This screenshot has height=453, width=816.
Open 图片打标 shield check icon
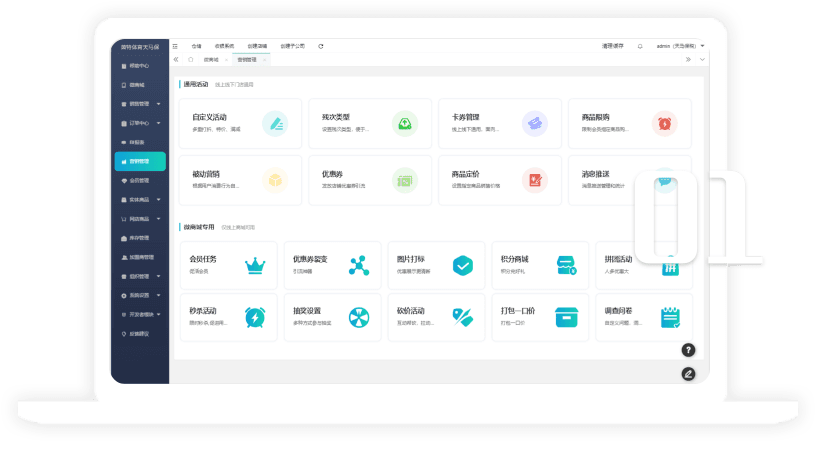462,265
